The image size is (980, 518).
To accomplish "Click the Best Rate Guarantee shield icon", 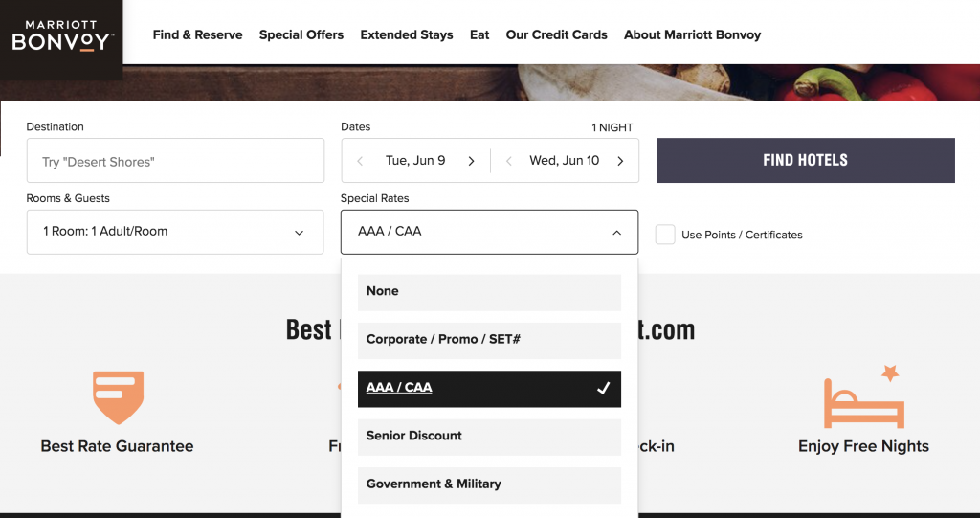I will point(118,398).
